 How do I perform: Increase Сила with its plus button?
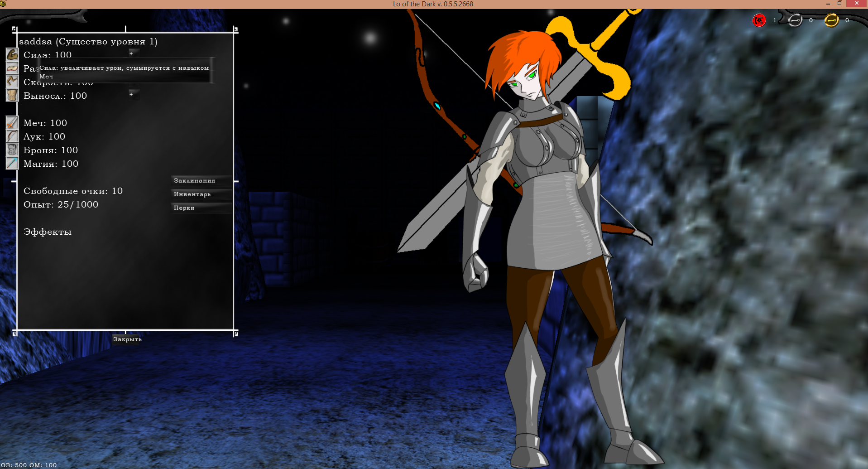click(131, 53)
